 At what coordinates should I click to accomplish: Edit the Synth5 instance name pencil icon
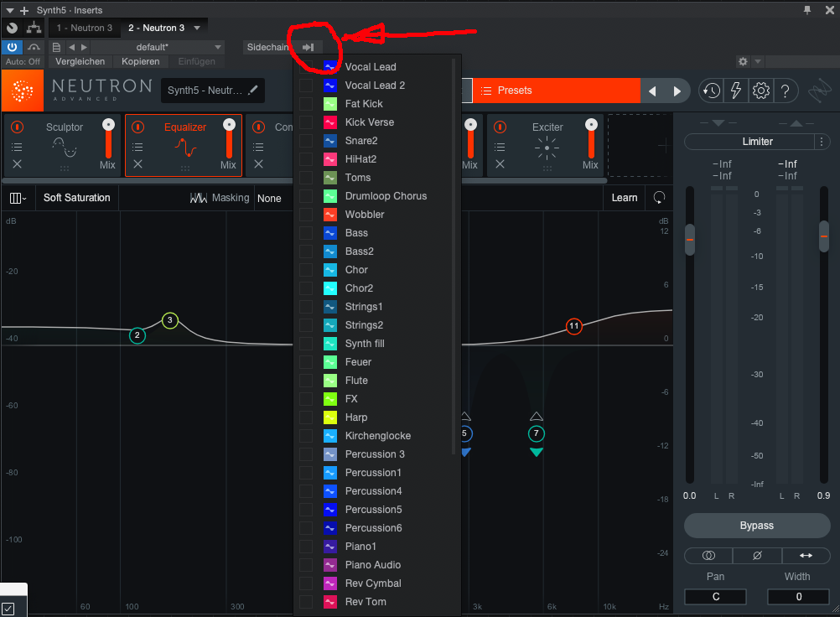(253, 90)
